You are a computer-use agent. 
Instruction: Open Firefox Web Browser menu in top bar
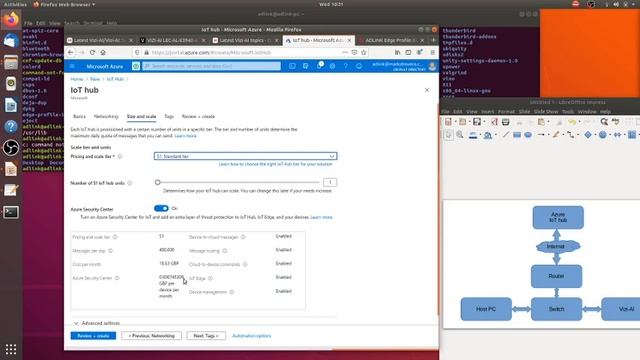coord(64,4)
